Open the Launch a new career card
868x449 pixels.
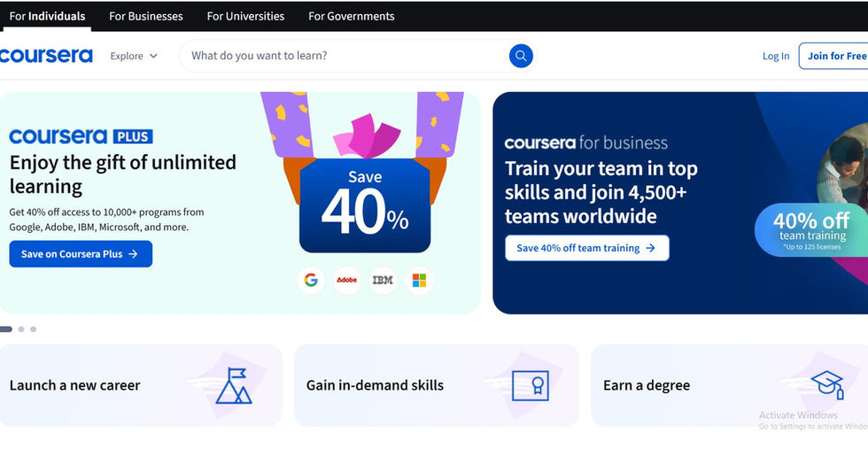(x=140, y=385)
